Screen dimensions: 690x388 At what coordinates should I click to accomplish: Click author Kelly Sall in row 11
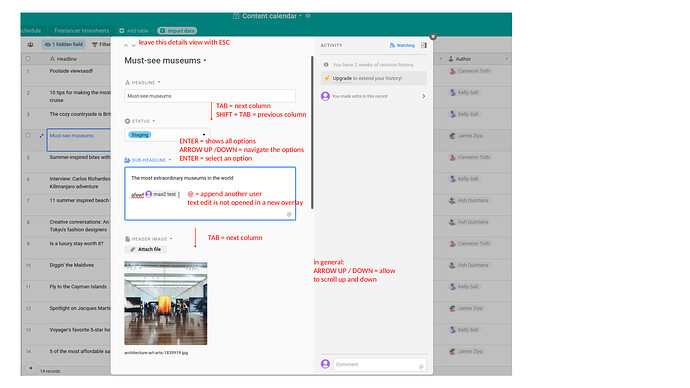pyautogui.click(x=464, y=287)
